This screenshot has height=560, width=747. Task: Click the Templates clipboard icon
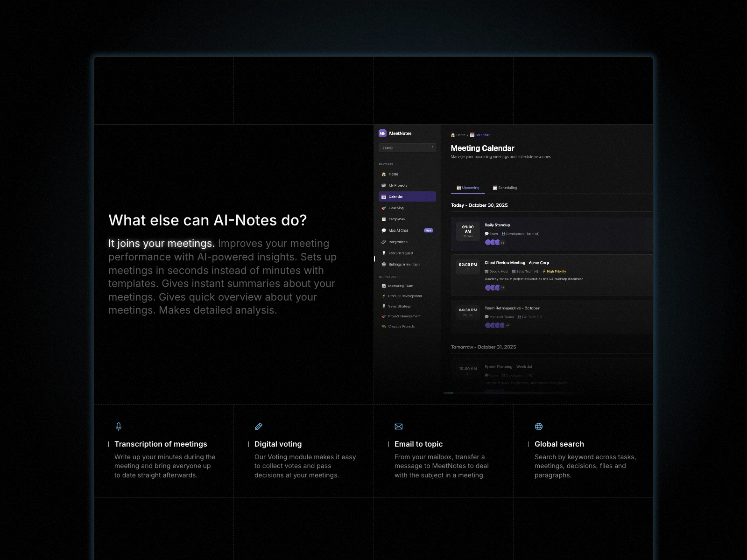point(384,219)
